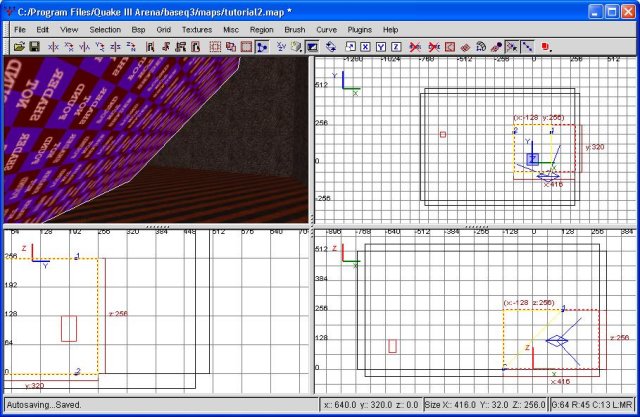Open the texture view mode dropdown
This screenshot has height=417, width=640.
(297, 47)
